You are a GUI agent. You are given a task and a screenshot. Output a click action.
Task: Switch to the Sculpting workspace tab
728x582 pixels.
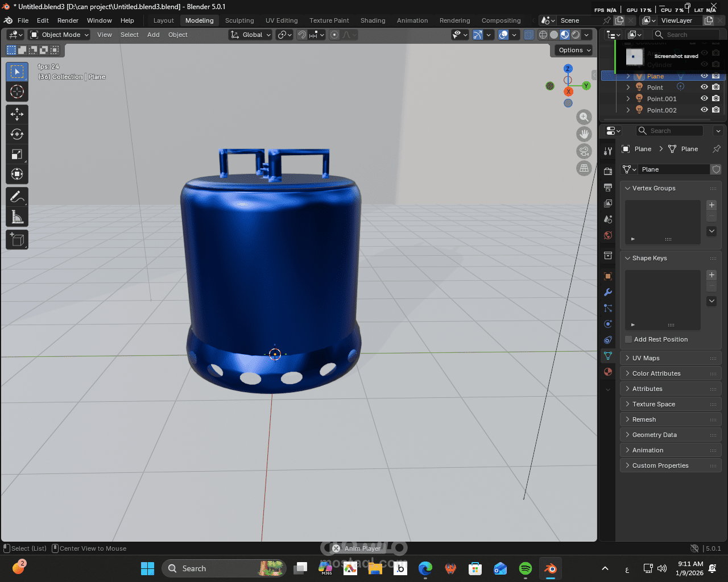[x=239, y=20]
